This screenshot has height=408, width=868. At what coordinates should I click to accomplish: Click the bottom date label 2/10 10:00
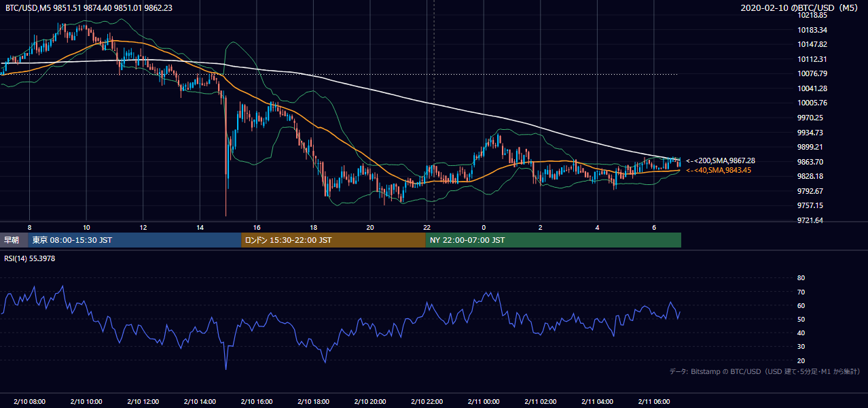86,401
